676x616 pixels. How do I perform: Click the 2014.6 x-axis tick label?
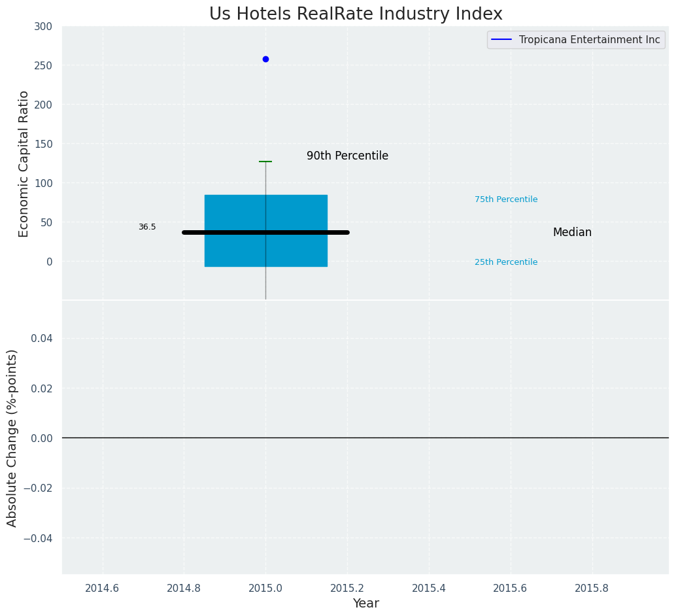(102, 588)
